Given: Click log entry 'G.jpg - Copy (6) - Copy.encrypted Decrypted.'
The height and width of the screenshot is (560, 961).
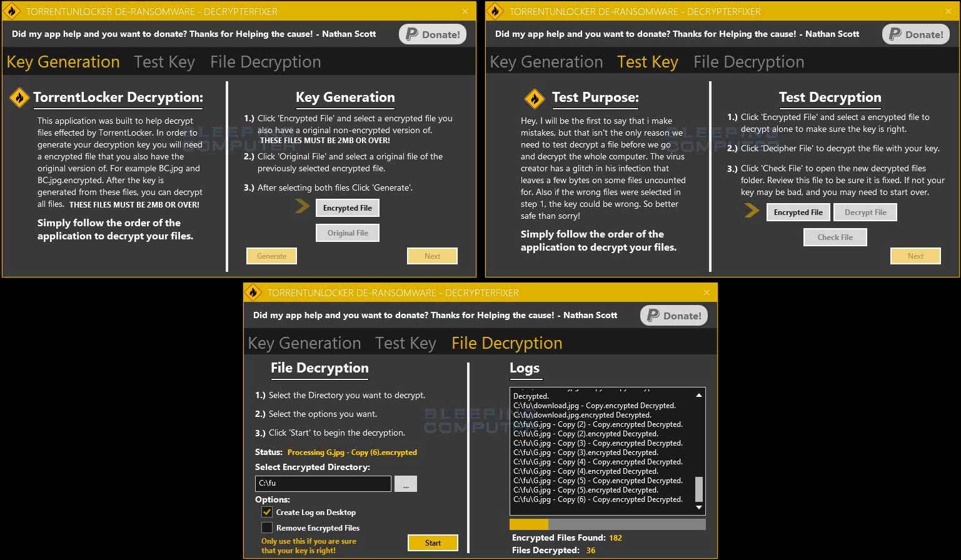Looking at the screenshot, I should tap(598, 499).
